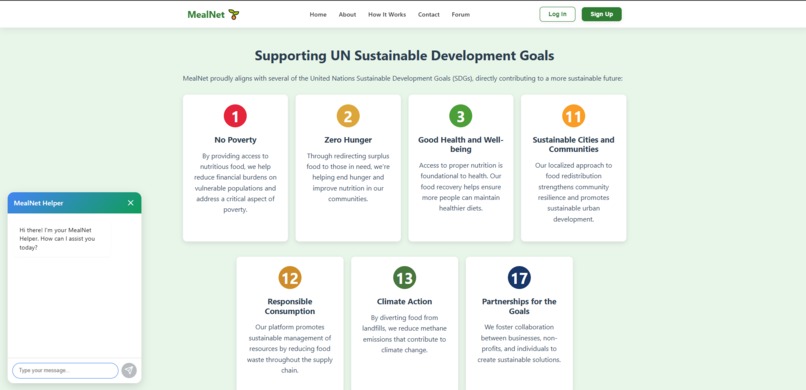Send the chat message with paper-plane icon
The height and width of the screenshot is (390, 806).
129,370
